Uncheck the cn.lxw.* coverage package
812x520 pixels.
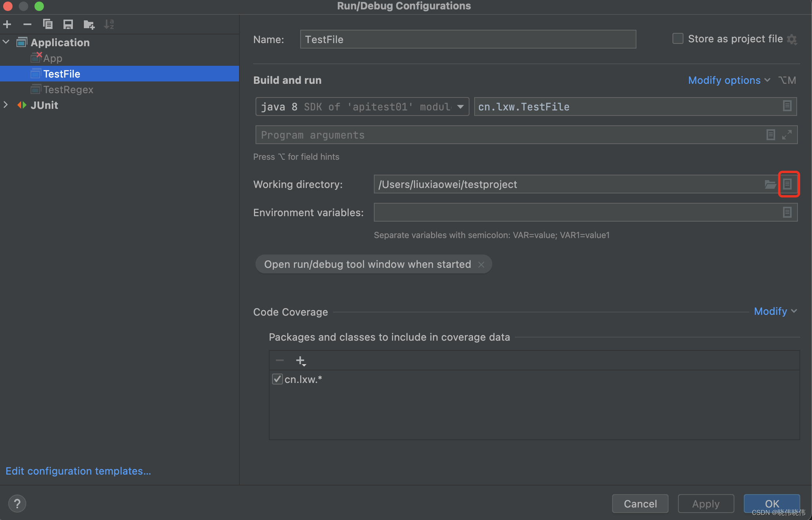[x=277, y=379]
